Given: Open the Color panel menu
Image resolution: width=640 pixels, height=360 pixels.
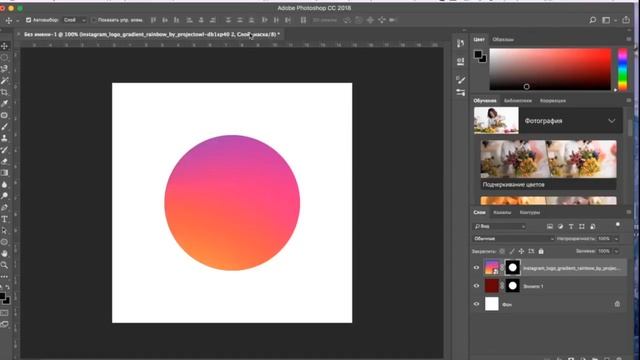Looking at the screenshot, I should coord(629,39).
